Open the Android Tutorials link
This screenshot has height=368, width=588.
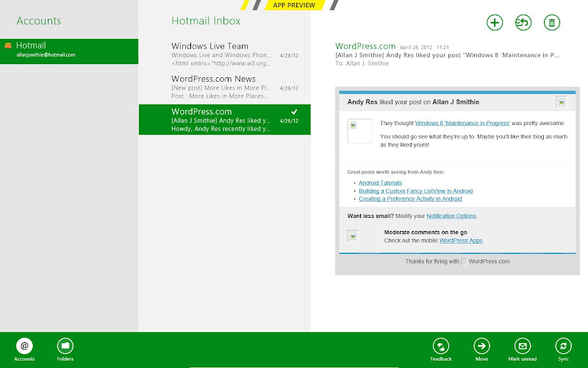(380, 183)
